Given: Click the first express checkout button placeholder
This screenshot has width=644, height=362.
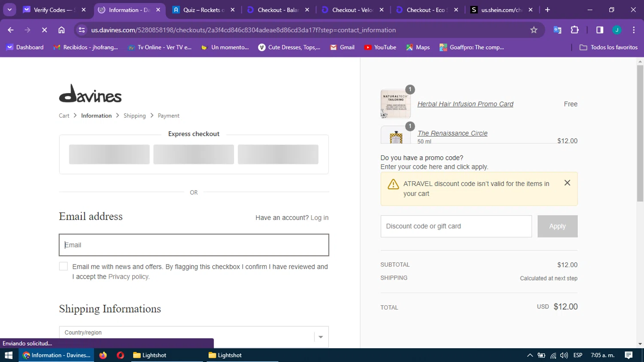Looking at the screenshot, I should (109, 154).
